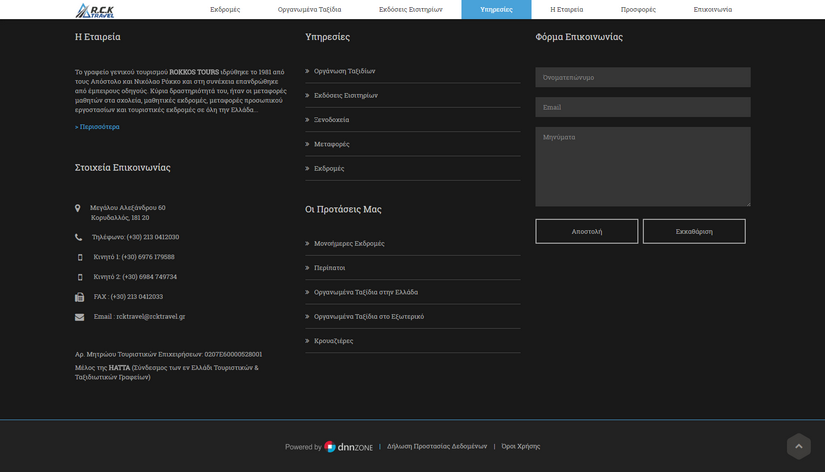Image resolution: width=825 pixels, height=472 pixels.
Task: Open the Εκδρομές menu item
Action: [225, 10]
